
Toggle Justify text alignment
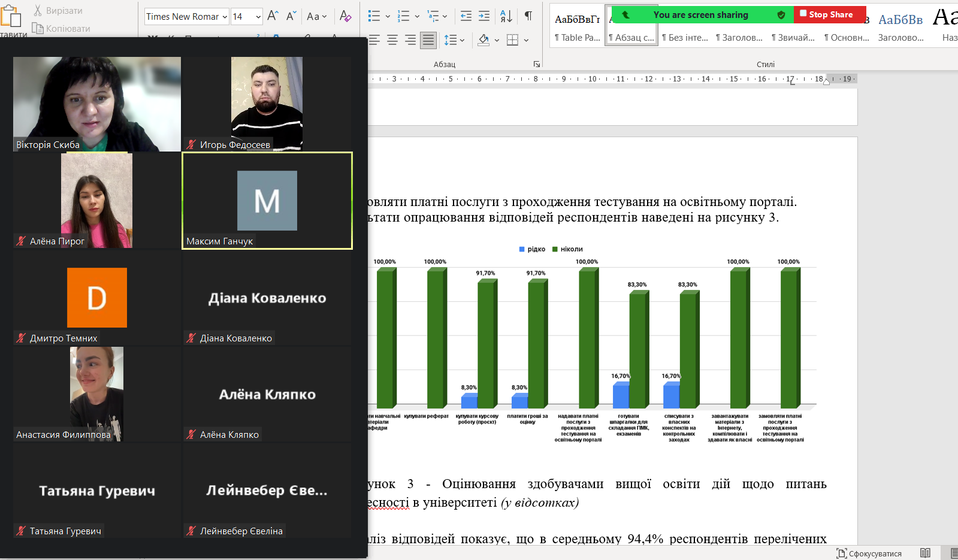[x=428, y=40]
